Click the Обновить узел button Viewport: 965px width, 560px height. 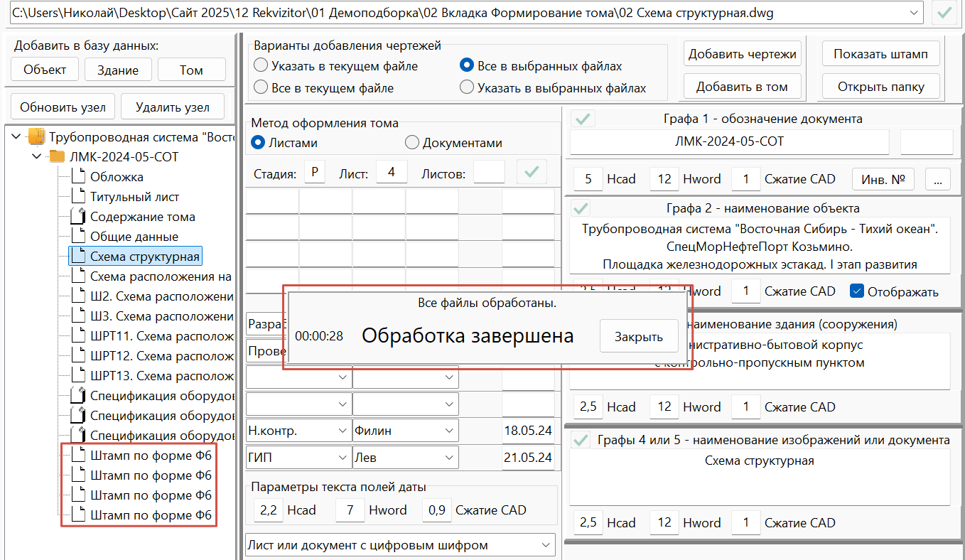[x=63, y=107]
